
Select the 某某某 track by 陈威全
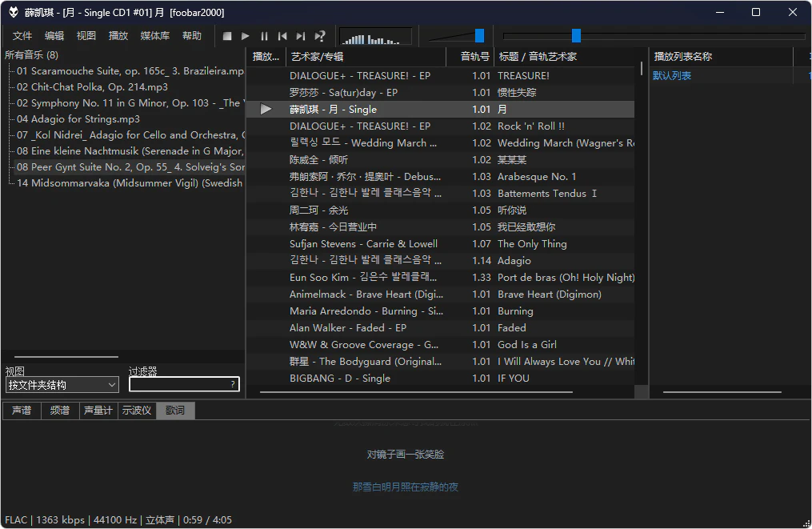coord(440,160)
